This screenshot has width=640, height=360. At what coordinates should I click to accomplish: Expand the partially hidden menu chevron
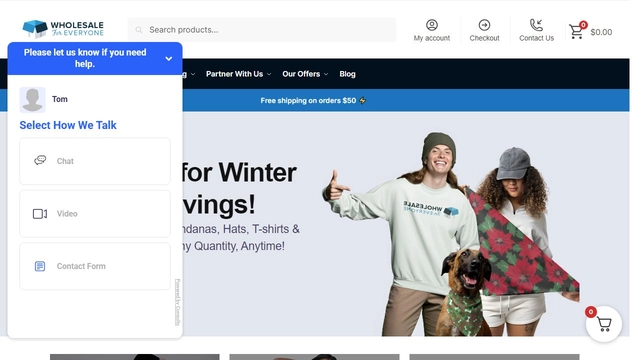click(x=193, y=74)
